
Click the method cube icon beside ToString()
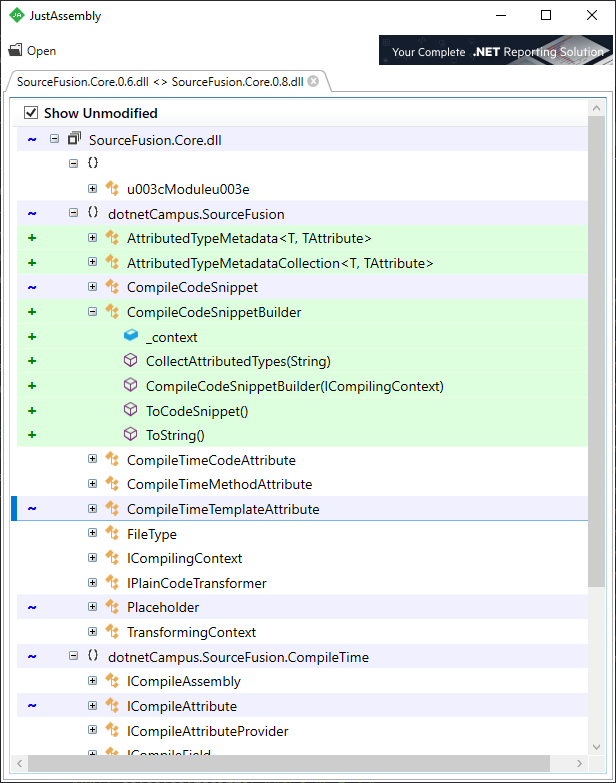130,435
